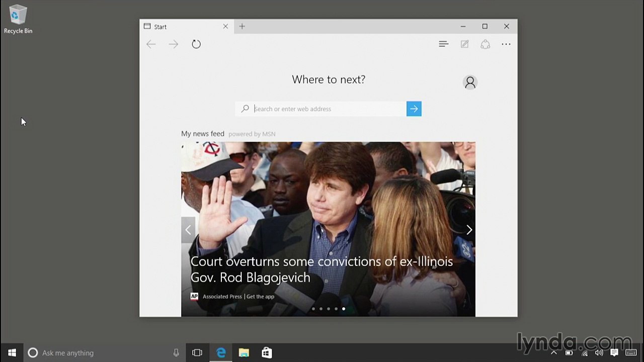Open the network tray icon

(584, 353)
